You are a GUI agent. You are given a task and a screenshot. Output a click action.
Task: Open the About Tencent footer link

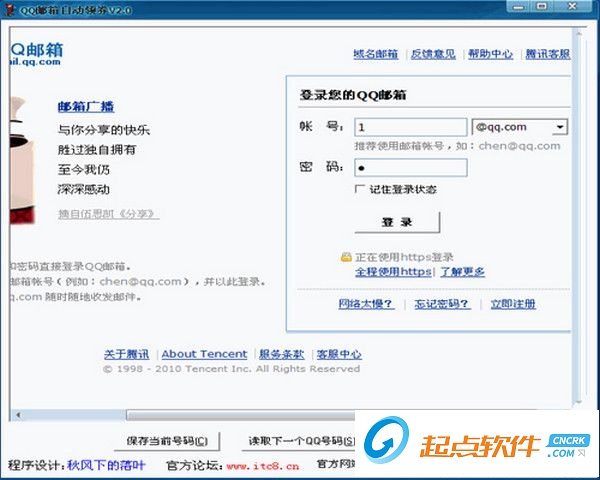[x=204, y=354]
